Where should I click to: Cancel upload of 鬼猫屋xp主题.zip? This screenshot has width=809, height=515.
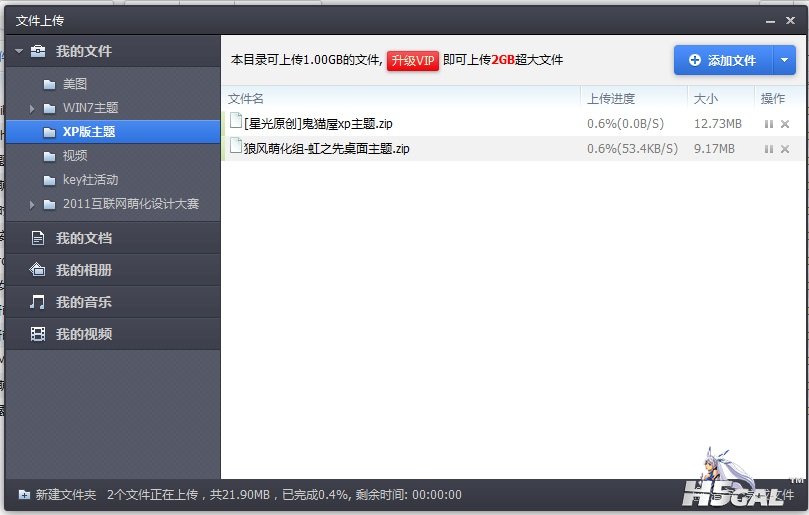click(785, 124)
